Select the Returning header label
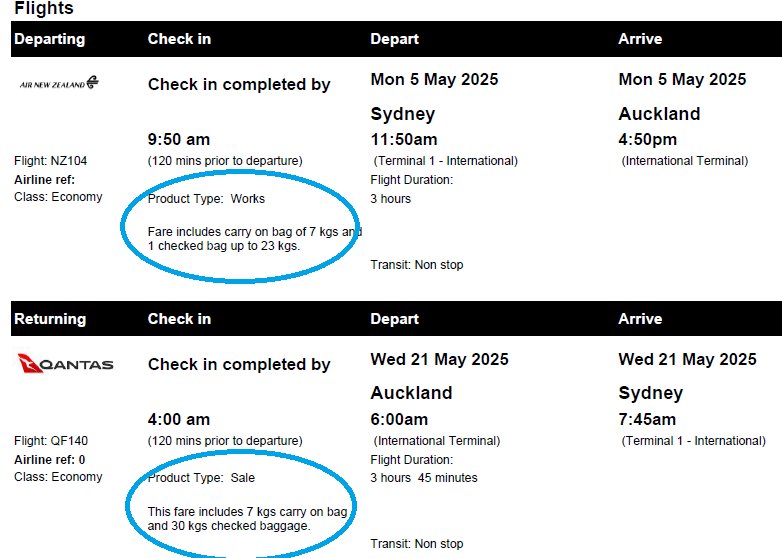Image resolution: width=782 pixels, height=558 pixels. (x=50, y=319)
